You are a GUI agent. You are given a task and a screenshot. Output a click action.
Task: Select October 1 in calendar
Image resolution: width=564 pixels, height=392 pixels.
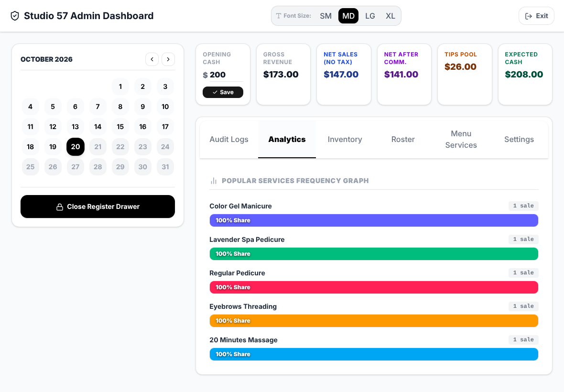click(120, 87)
